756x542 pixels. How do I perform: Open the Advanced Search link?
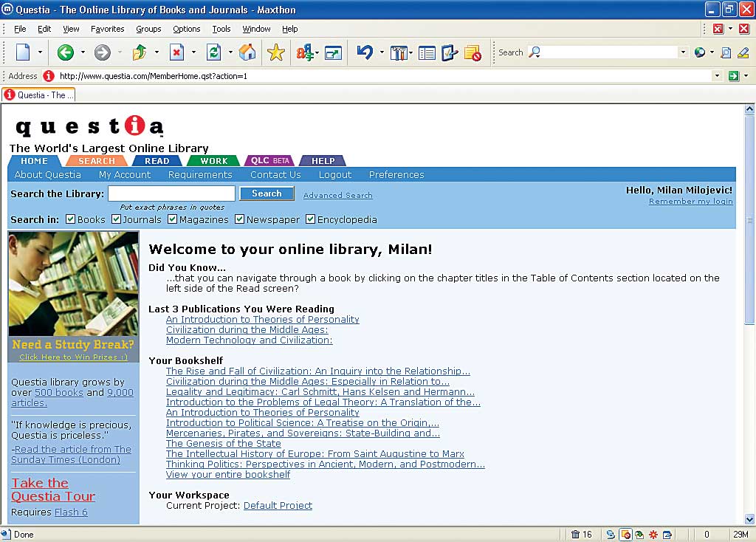click(338, 195)
